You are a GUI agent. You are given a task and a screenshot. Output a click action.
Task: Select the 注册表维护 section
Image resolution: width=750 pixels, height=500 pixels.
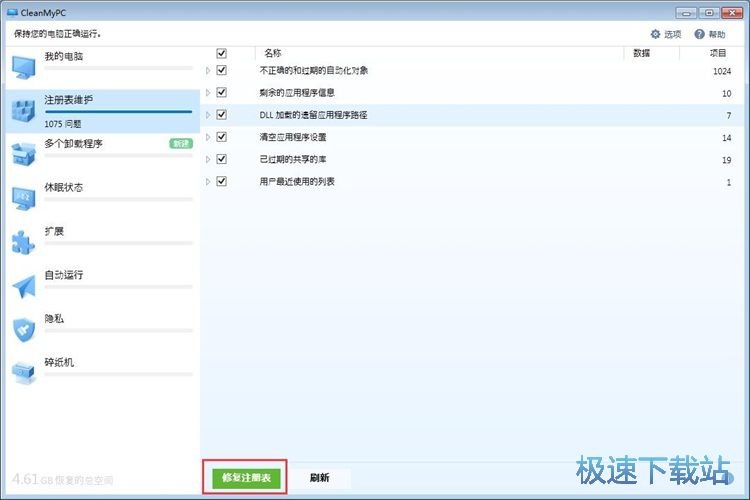(x=102, y=111)
